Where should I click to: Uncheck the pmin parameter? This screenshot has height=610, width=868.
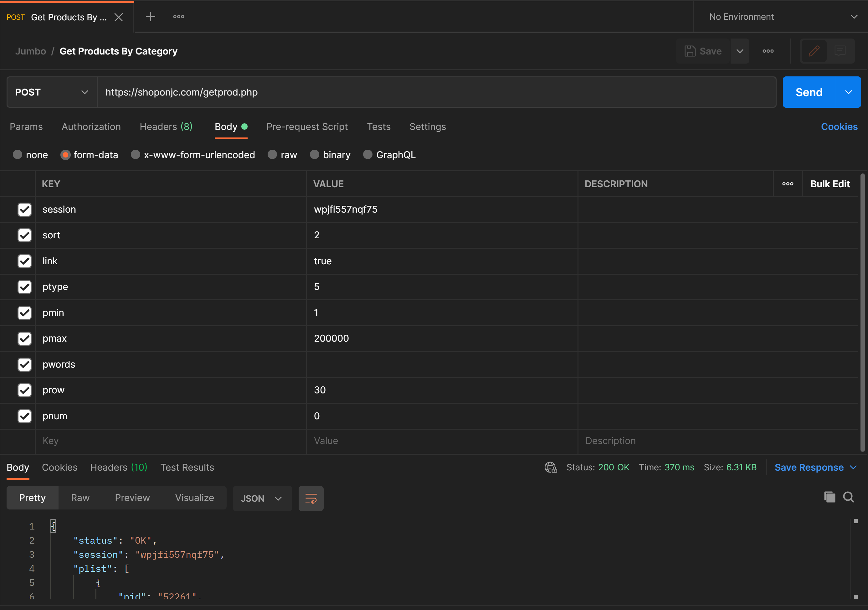click(x=25, y=313)
